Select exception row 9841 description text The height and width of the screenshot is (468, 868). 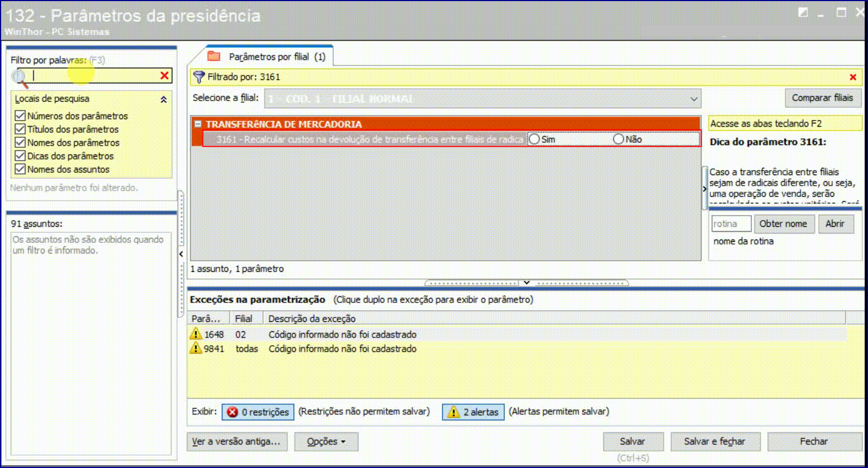pos(343,349)
